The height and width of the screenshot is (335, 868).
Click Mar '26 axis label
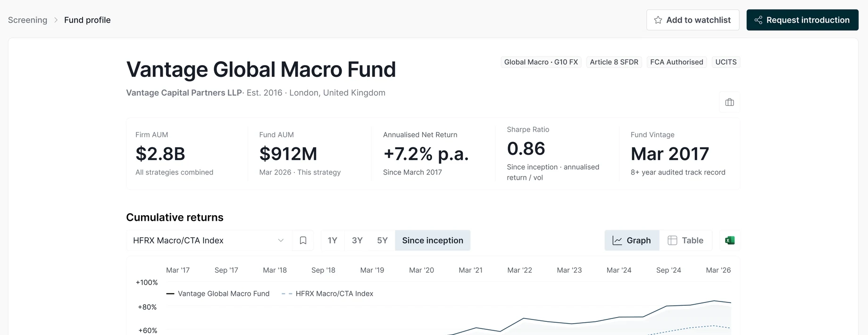pos(718,270)
